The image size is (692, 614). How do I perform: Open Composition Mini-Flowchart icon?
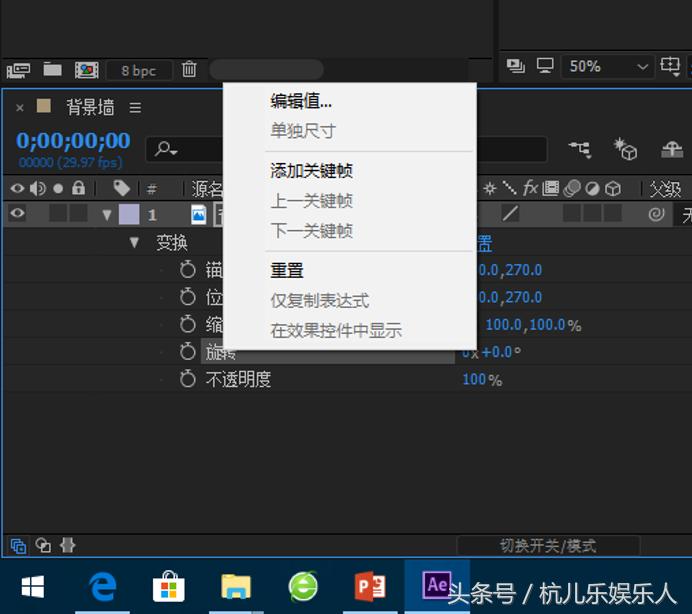click(x=579, y=149)
